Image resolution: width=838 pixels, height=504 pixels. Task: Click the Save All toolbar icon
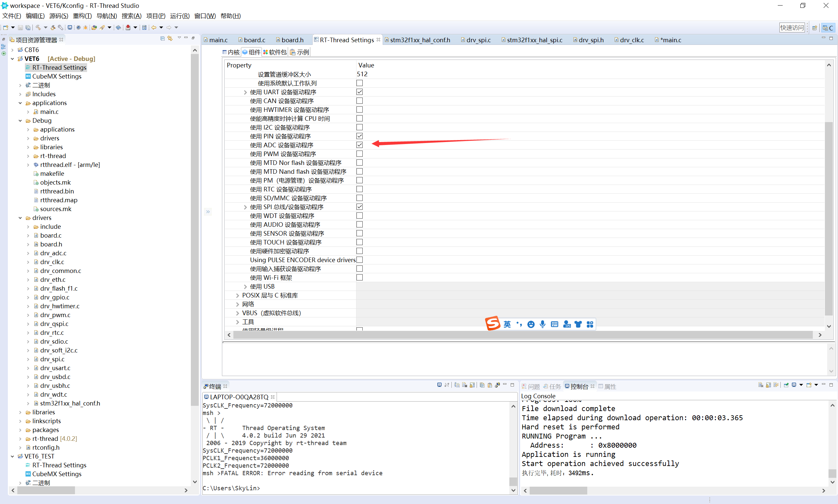[x=28, y=27]
